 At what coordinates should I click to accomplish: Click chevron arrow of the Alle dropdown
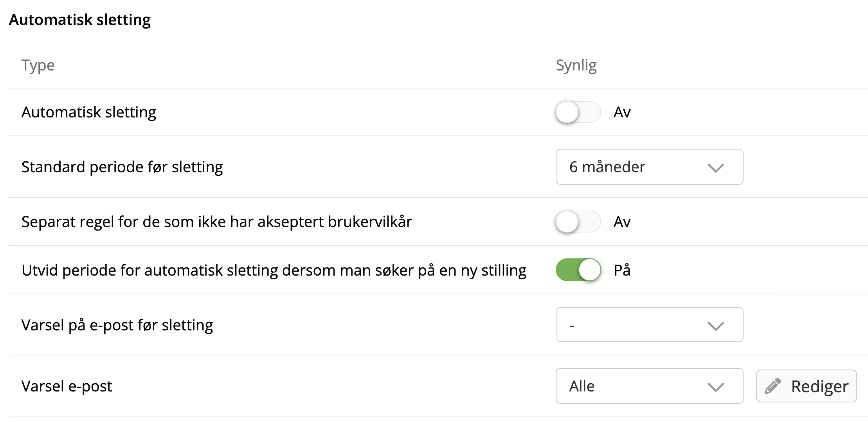tap(716, 387)
